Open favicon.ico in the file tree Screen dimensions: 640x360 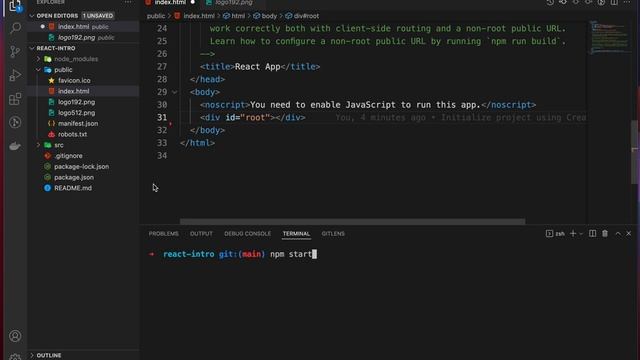point(74,80)
